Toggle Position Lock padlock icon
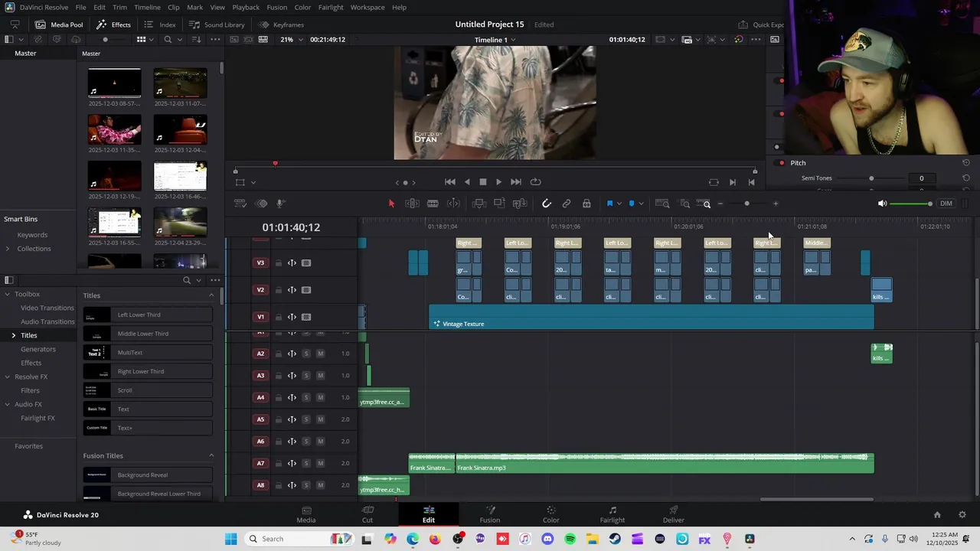The width and height of the screenshot is (980, 551). pyautogui.click(x=586, y=204)
